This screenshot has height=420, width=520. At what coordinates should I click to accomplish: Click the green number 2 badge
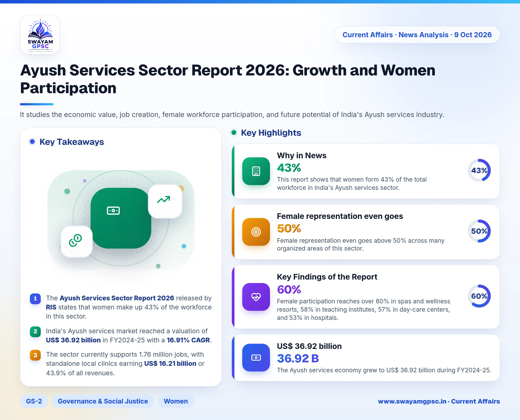[x=35, y=331]
